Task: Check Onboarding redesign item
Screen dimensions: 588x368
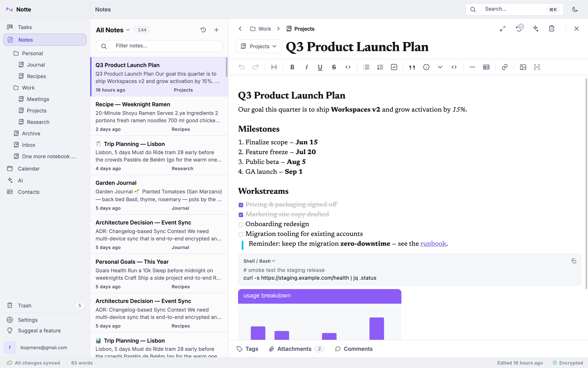Action: (x=241, y=224)
